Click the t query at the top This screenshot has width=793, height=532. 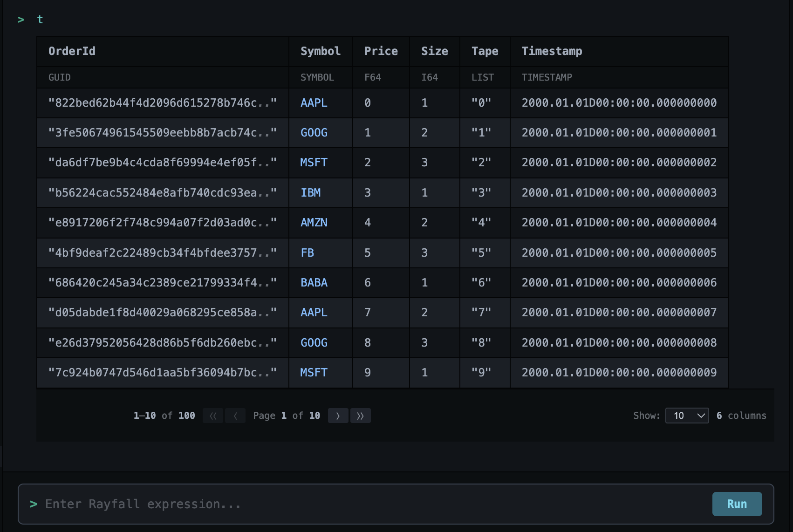pos(40,20)
